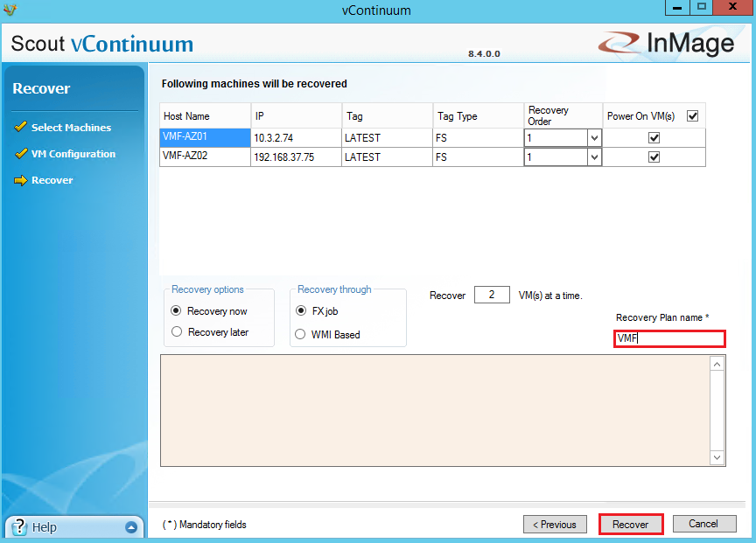Click the Recover step arrow icon
The image size is (756, 543).
20,180
